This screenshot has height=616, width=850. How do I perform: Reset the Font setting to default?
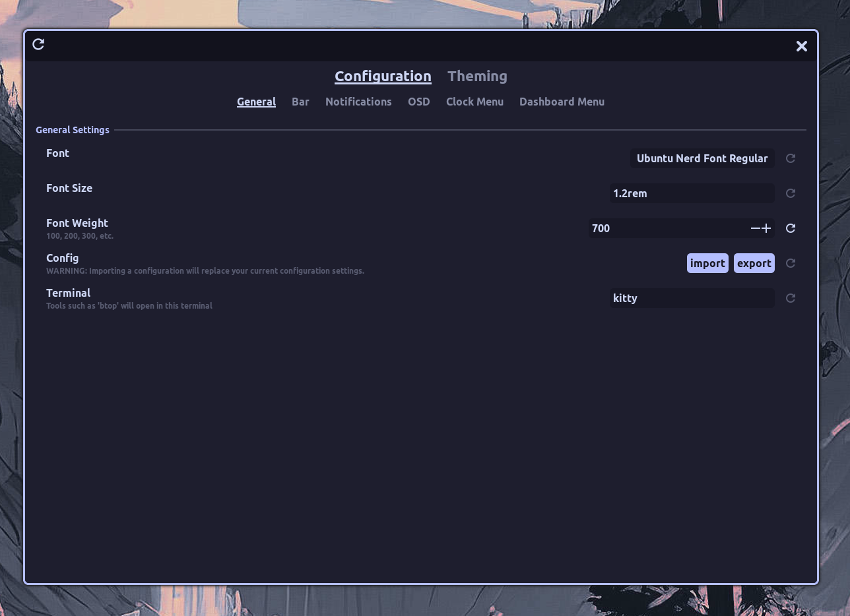click(790, 158)
